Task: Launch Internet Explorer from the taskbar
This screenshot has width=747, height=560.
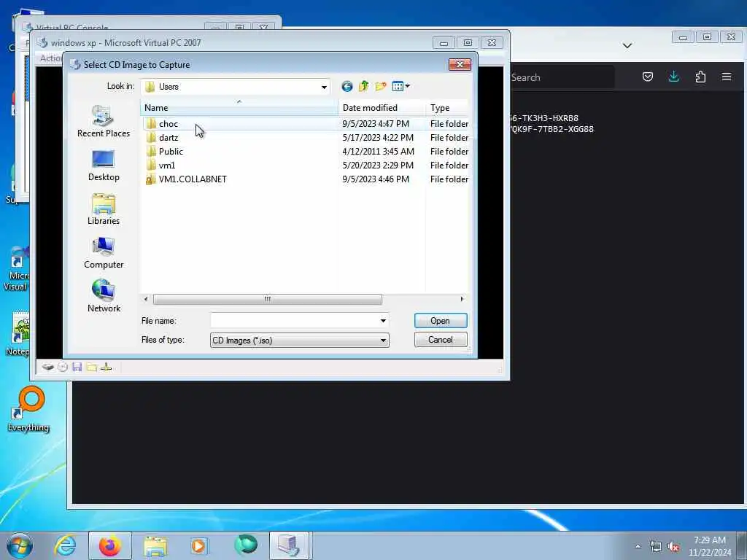Action: (65, 545)
